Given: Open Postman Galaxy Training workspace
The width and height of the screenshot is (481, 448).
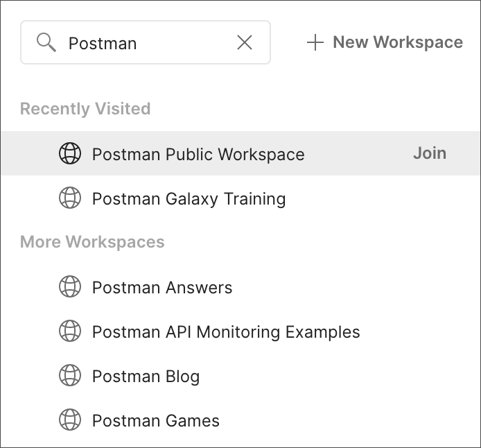Looking at the screenshot, I should [x=189, y=198].
